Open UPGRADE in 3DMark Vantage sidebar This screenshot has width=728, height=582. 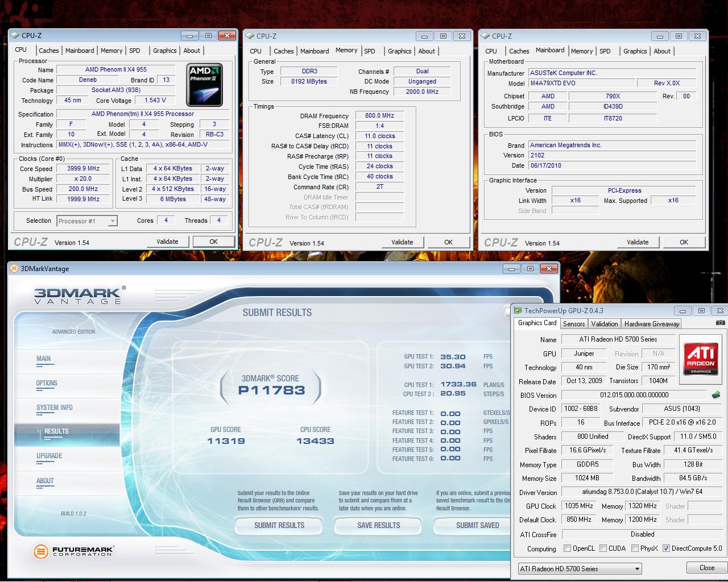[x=49, y=456]
